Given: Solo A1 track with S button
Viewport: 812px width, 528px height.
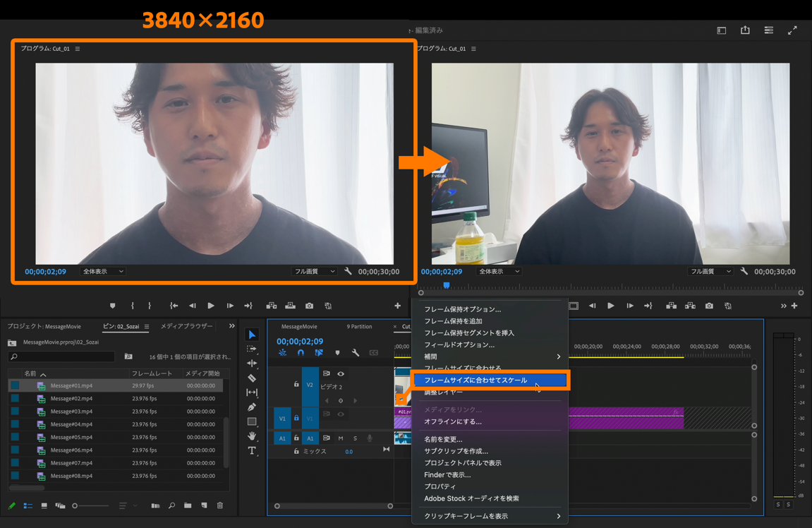Looking at the screenshot, I should [x=356, y=438].
